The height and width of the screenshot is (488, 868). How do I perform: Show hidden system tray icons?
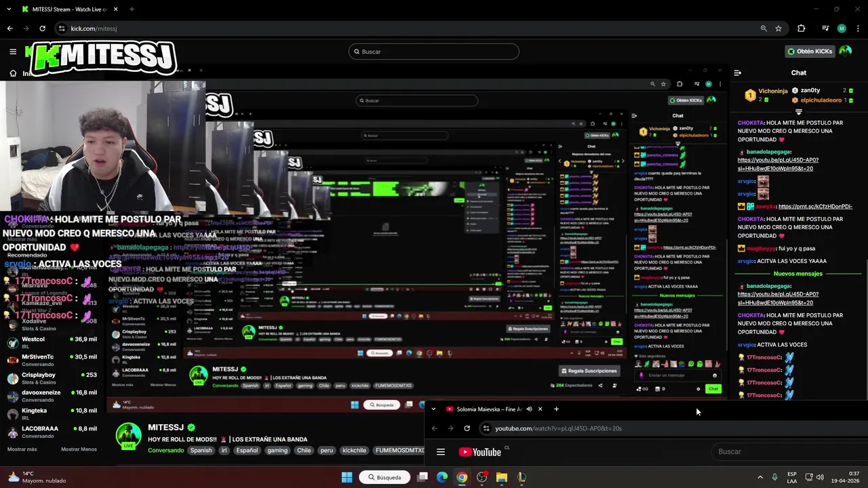click(760, 477)
